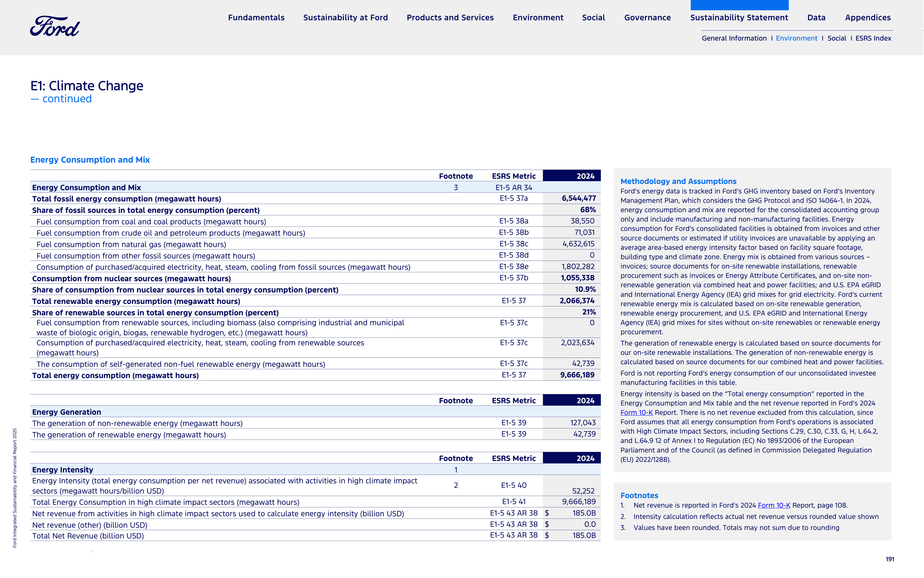Click nuclear share value 10.9%

pyautogui.click(x=585, y=289)
